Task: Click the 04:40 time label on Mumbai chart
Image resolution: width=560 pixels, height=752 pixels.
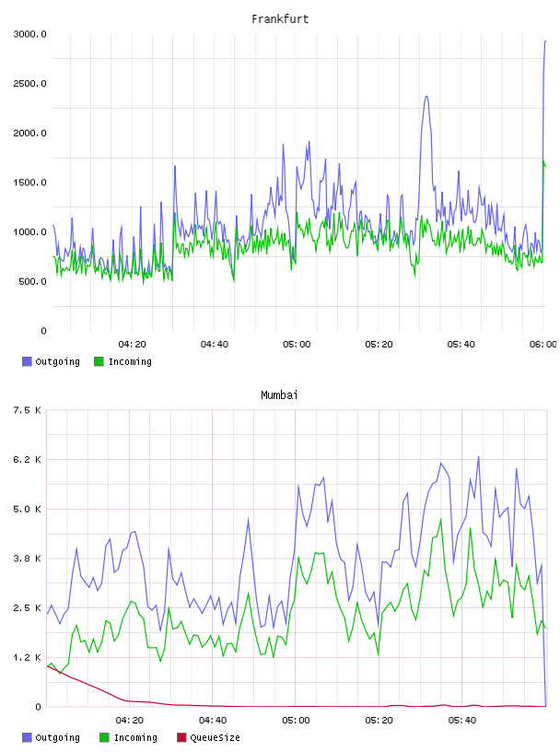Action: pos(213,721)
